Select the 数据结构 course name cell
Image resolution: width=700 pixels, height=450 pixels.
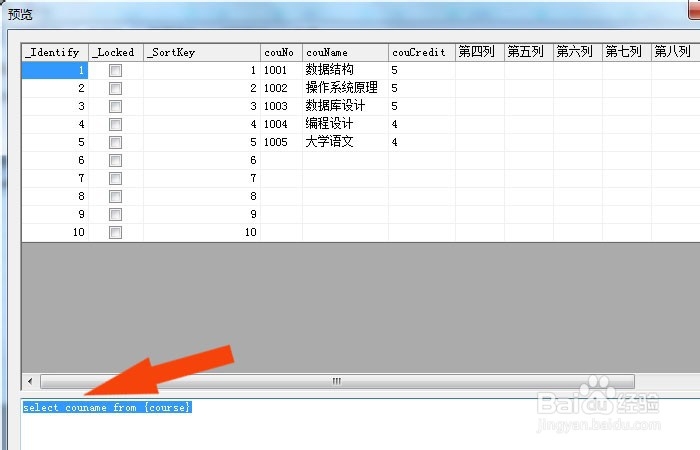[x=346, y=71]
